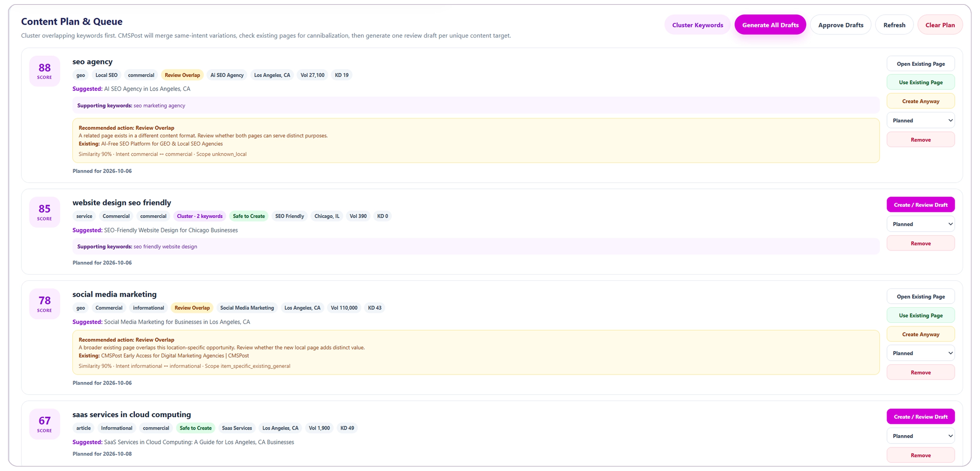Remove saas services in cloud computing item
This screenshot has width=980, height=471.
pyautogui.click(x=921, y=455)
